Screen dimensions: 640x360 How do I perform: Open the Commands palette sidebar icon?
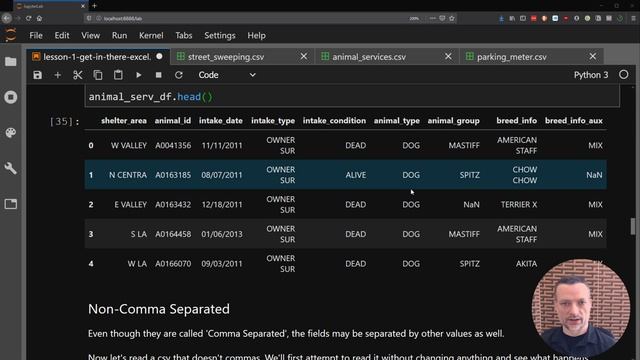pos(11,133)
